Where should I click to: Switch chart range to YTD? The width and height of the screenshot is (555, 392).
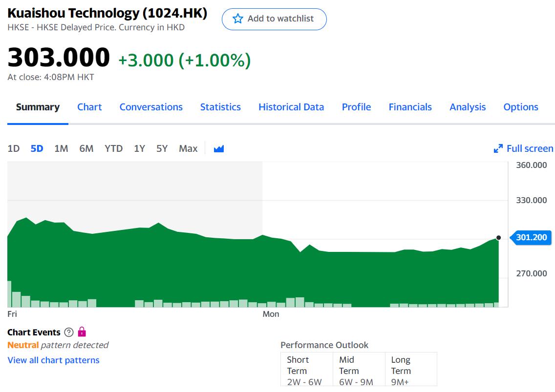[x=113, y=148]
